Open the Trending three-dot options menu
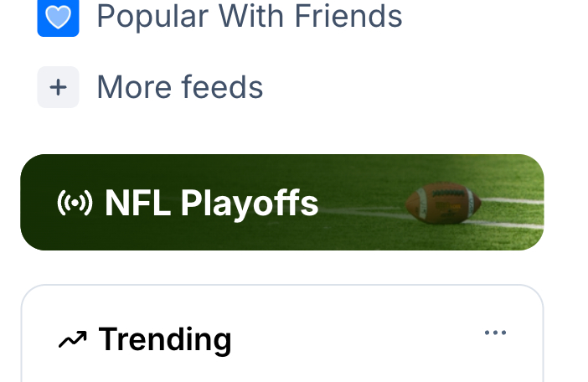This screenshot has height=382, width=588. (495, 333)
